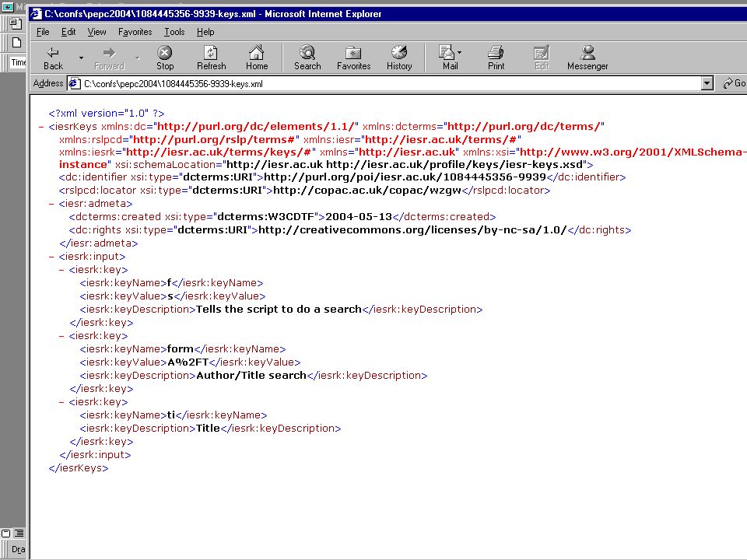Screen dimensions: 747x560
Task: Click the 2004-05-13 created date value
Action: pos(359,217)
